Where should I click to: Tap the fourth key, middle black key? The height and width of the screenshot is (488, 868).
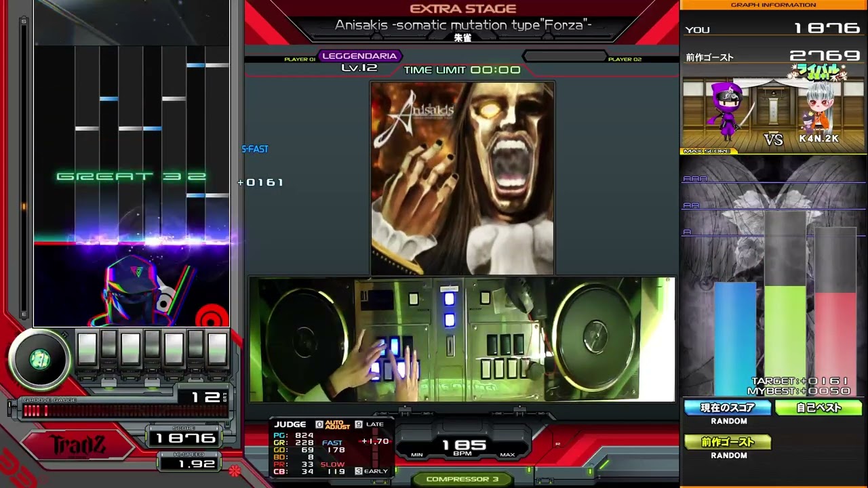click(152, 344)
